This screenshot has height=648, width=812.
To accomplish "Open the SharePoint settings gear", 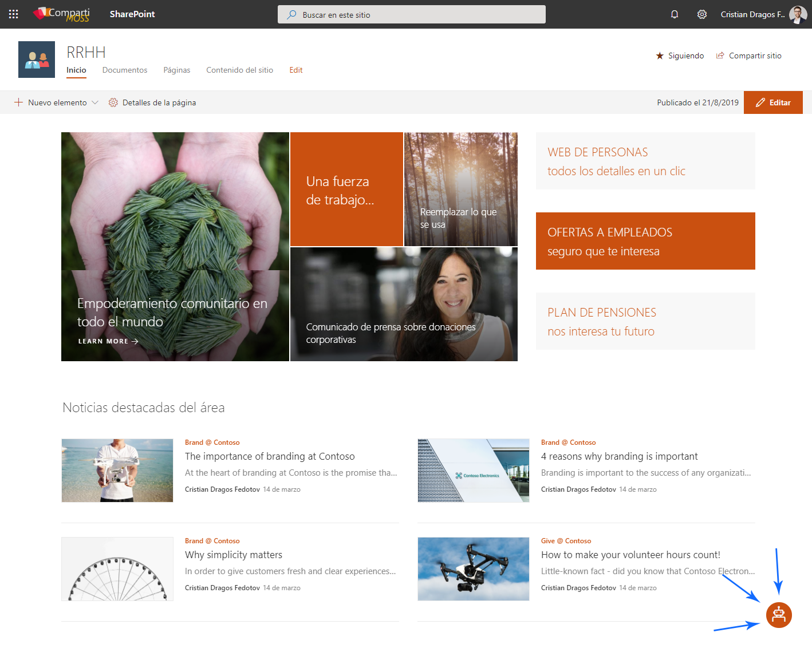I will (x=702, y=14).
